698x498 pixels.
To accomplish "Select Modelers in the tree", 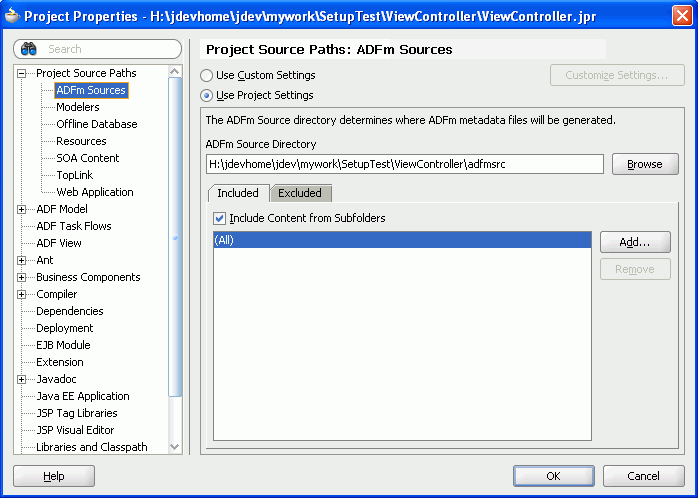I will (78, 107).
